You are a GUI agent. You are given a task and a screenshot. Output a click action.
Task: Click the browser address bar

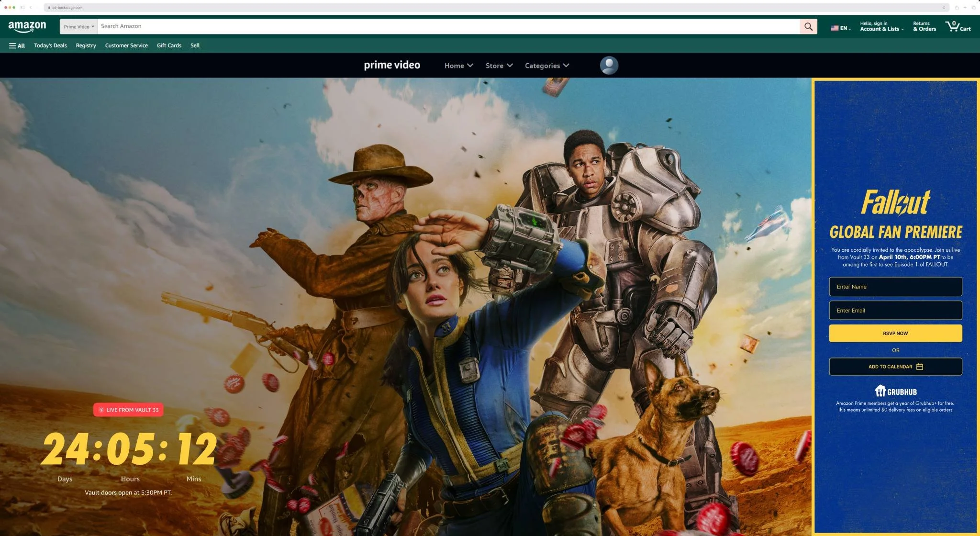(x=496, y=7)
